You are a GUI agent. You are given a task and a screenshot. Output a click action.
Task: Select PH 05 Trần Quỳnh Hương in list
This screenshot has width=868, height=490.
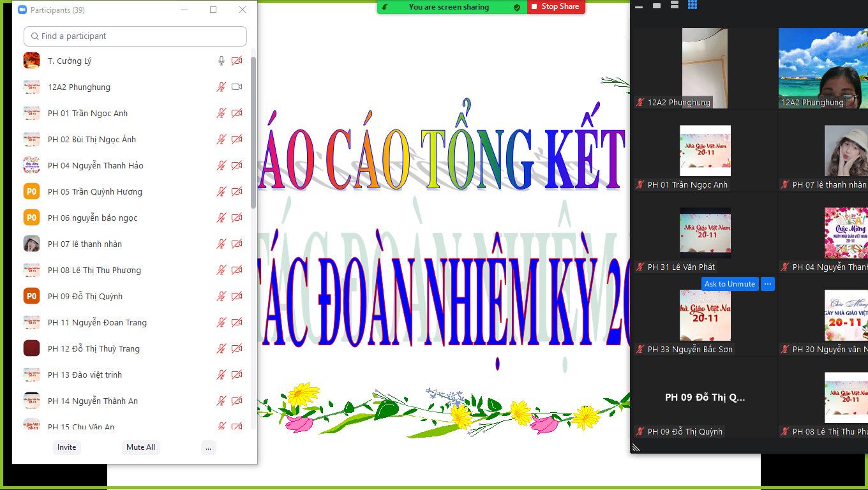click(x=95, y=192)
